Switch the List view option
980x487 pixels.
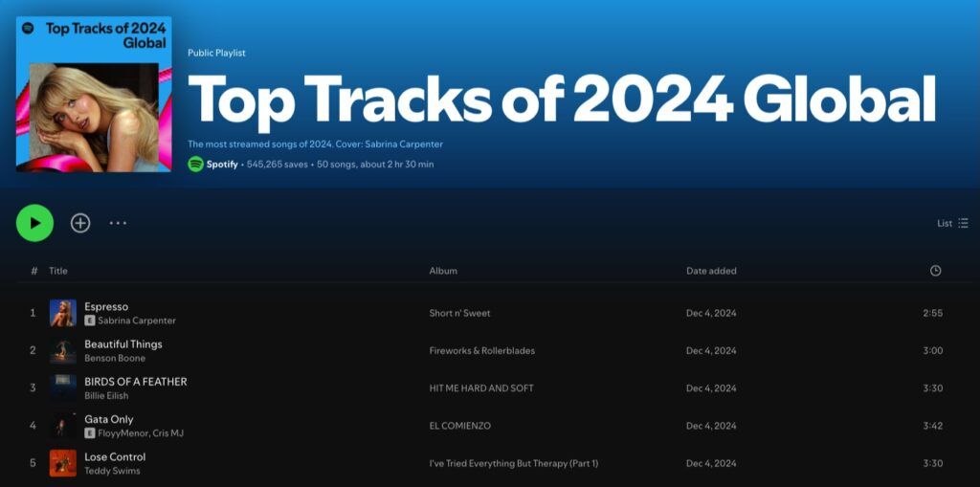pyautogui.click(x=952, y=223)
